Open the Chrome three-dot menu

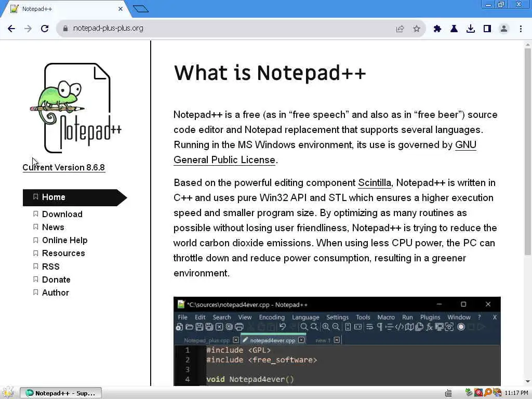(x=521, y=29)
